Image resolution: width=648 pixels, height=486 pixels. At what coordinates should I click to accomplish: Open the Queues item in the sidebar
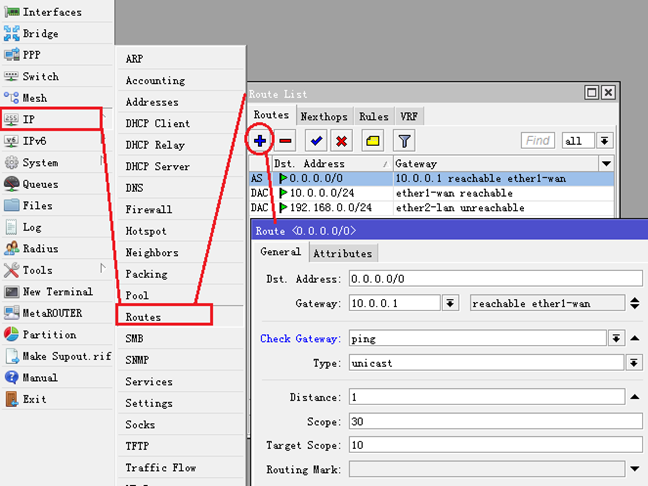pos(40,184)
